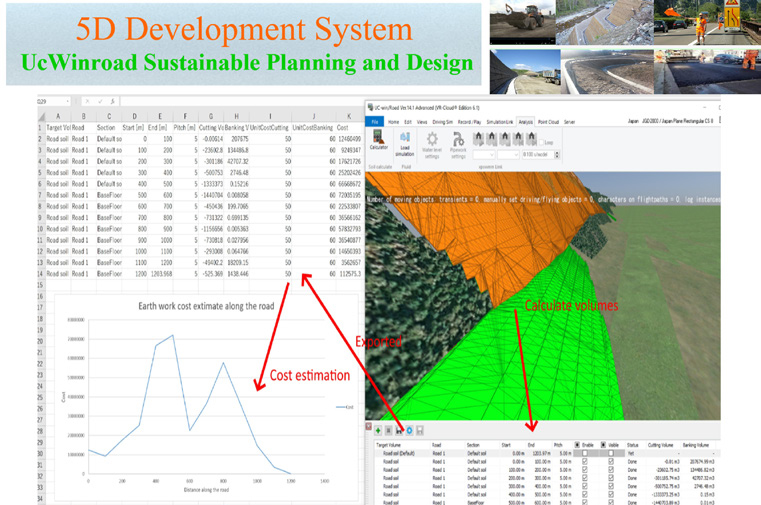The height and width of the screenshot is (505, 761).
Task: Select Excel column A header
Action: 58,116
